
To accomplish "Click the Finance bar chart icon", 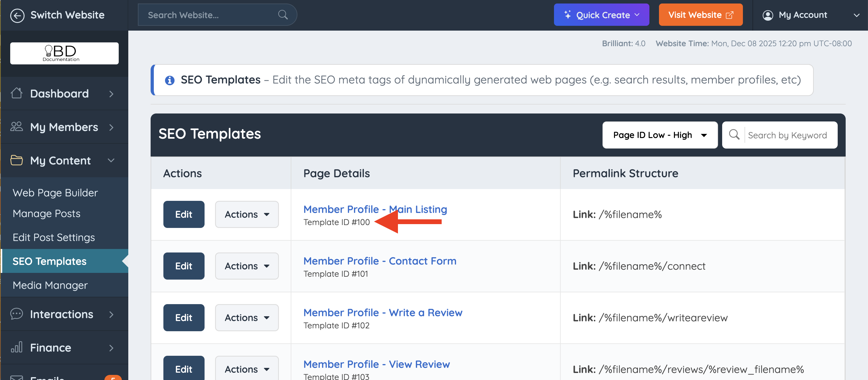I will (17, 347).
